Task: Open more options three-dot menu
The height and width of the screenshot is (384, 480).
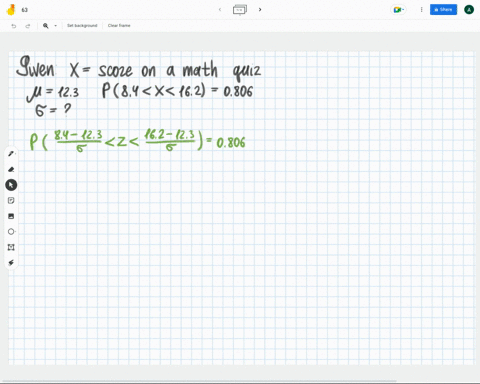Action: [x=421, y=10]
